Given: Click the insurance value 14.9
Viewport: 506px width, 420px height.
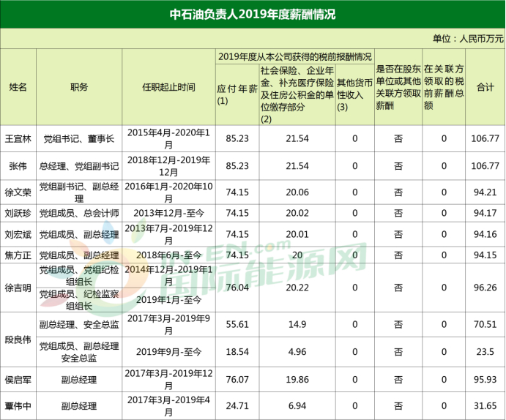Looking at the screenshot, I should point(297,324).
